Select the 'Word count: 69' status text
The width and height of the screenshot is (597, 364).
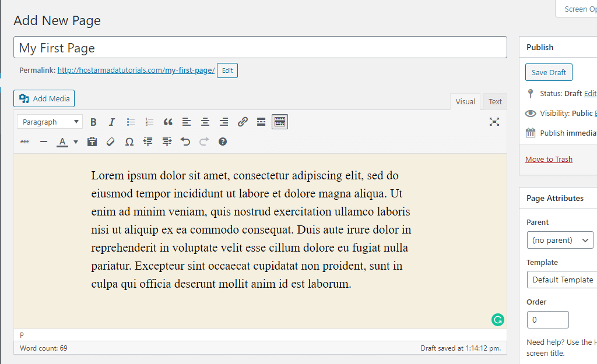(x=44, y=348)
